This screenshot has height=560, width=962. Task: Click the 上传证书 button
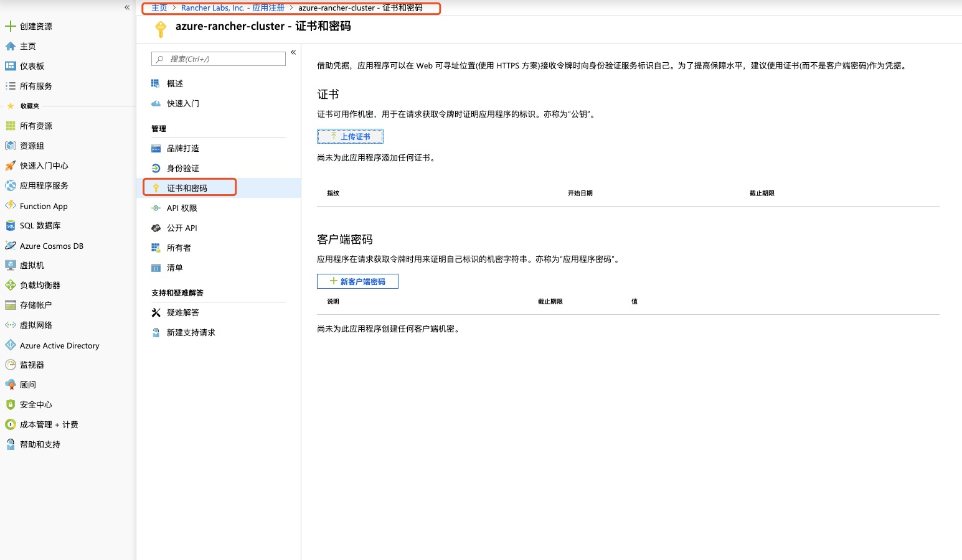[x=350, y=136]
